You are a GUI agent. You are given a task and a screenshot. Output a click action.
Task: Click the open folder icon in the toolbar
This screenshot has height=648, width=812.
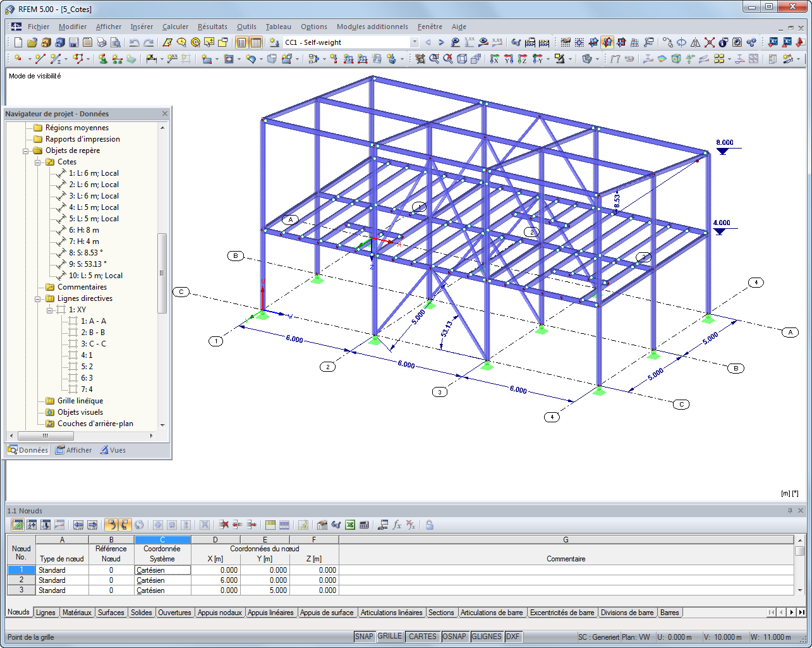32,42
